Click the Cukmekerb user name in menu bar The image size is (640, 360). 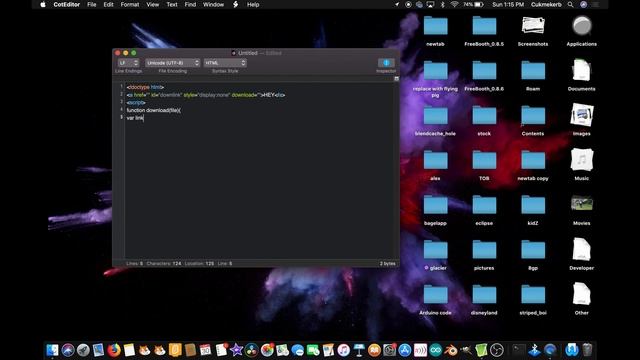click(x=546, y=4)
